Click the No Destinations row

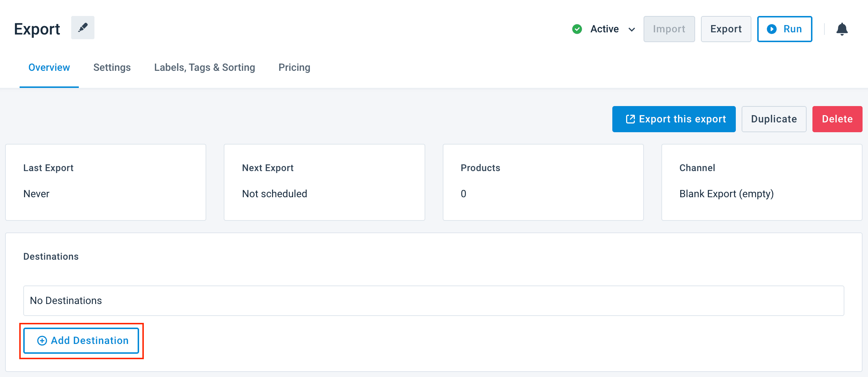[434, 301]
